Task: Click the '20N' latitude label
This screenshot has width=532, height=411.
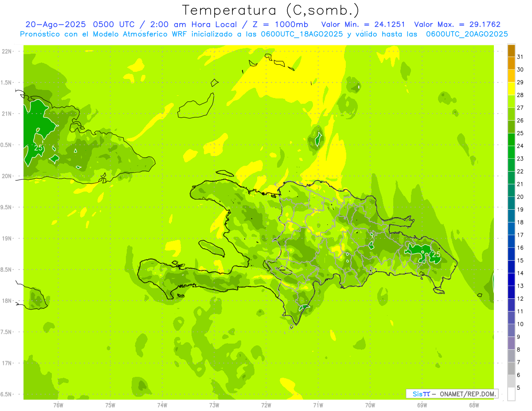Action: coord(6,176)
